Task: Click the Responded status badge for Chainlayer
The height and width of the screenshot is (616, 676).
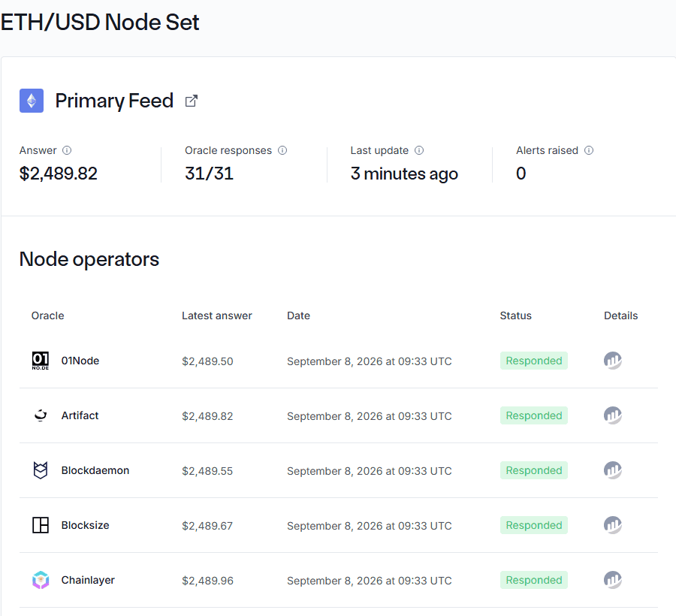Action: click(x=534, y=580)
